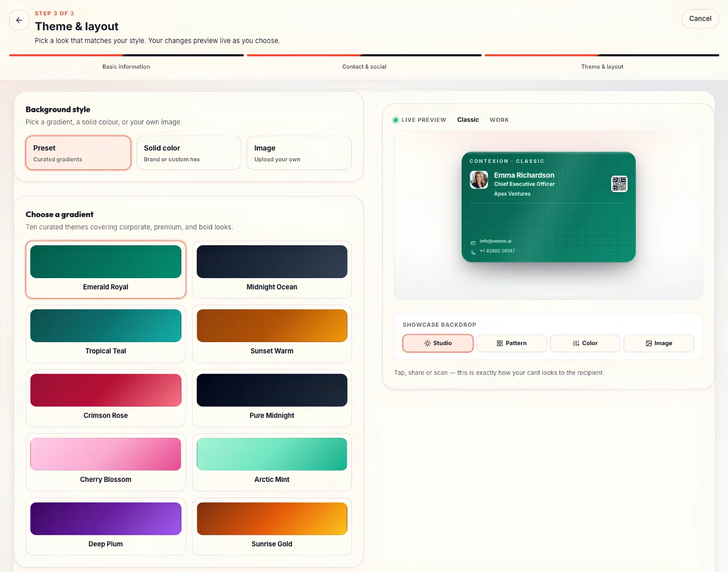Switch backdrop to Pattern
Image resolution: width=728 pixels, height=572 pixels.
click(x=512, y=343)
